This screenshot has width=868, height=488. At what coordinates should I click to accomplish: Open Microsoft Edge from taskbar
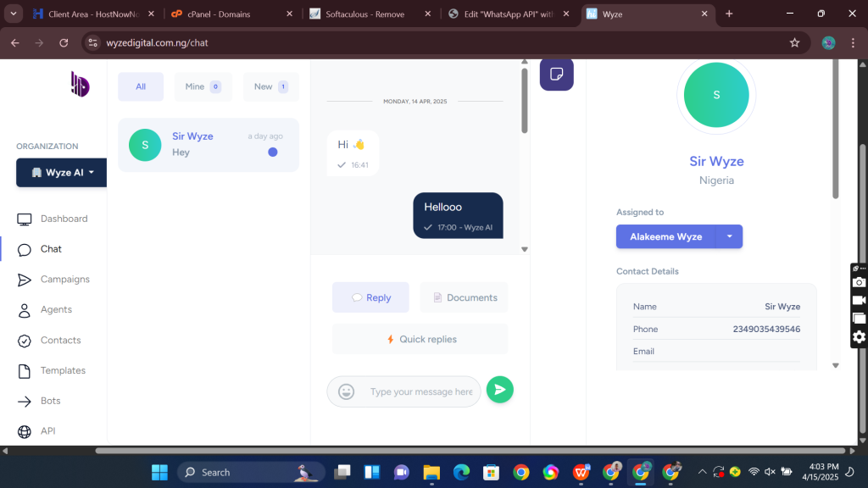(x=461, y=473)
